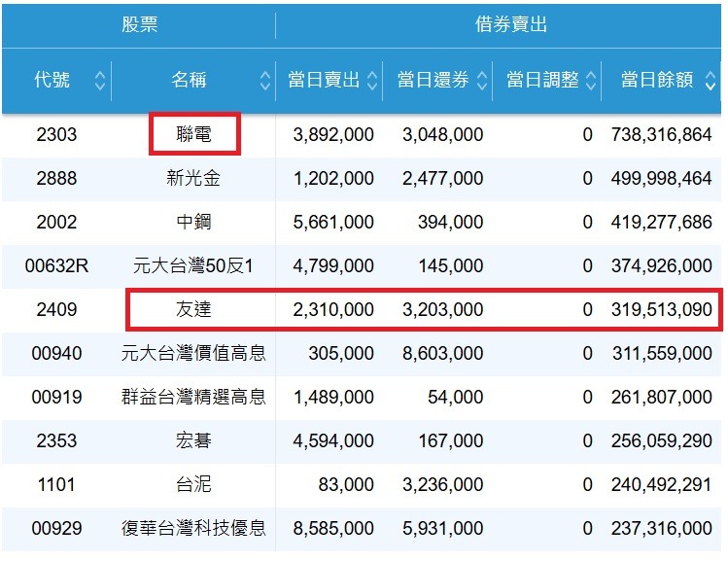Toggle sort arrows beside 當日還券

pyautogui.click(x=482, y=81)
